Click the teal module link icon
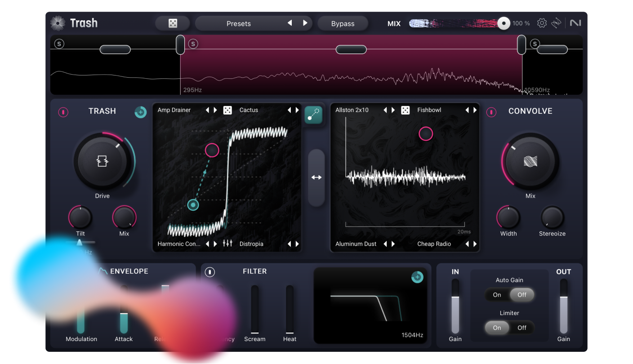 click(313, 115)
